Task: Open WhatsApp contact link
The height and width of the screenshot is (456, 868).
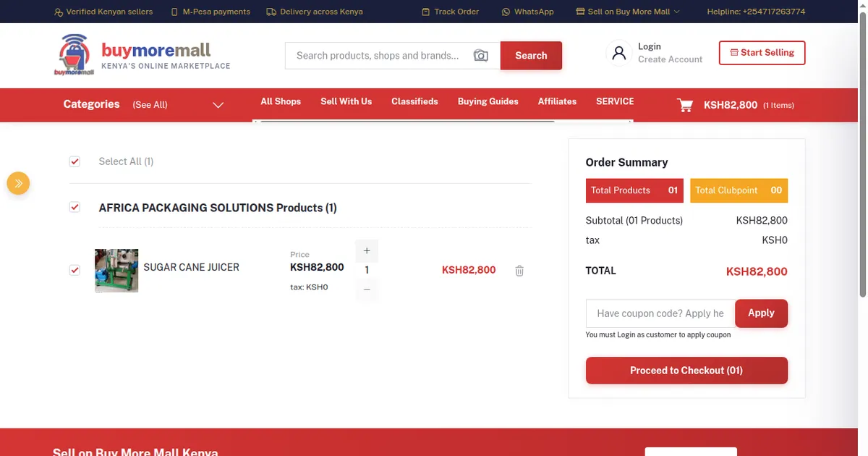Action: click(x=528, y=12)
